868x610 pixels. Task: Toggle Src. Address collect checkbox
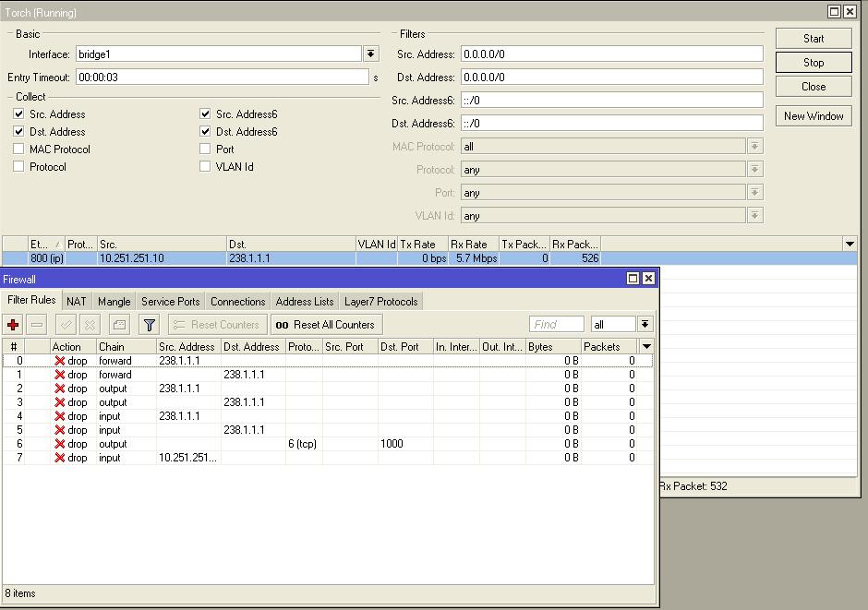pyautogui.click(x=18, y=114)
